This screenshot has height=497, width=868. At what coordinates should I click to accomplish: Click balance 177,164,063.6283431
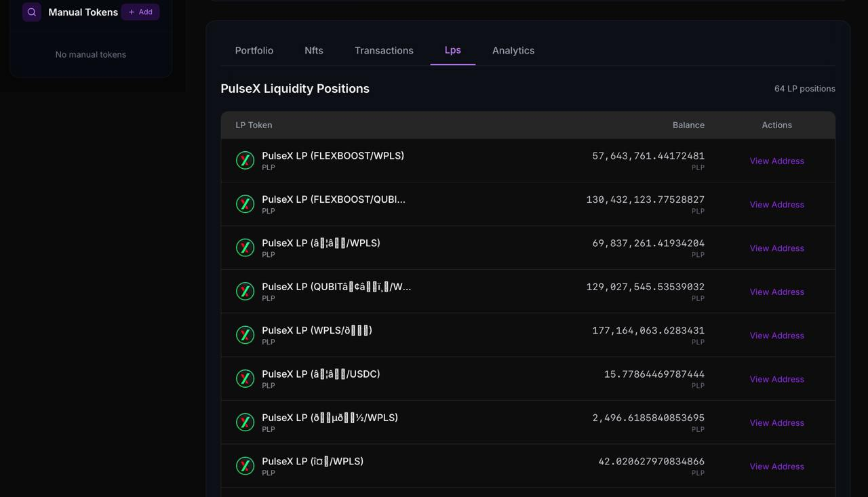[648, 330]
